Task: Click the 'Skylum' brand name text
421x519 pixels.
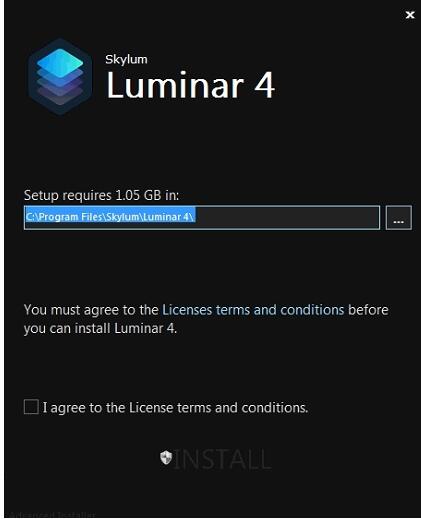Action: [126, 60]
